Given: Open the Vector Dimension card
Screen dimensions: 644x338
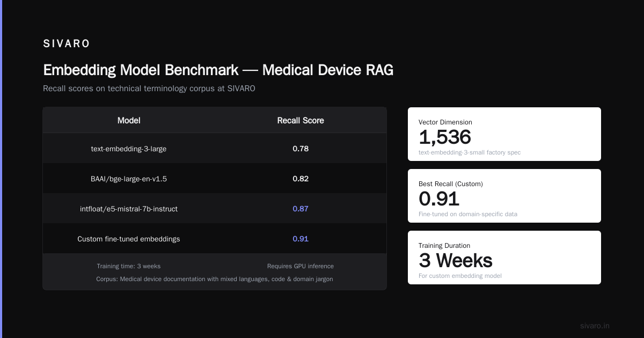Looking at the screenshot, I should 504,134.
